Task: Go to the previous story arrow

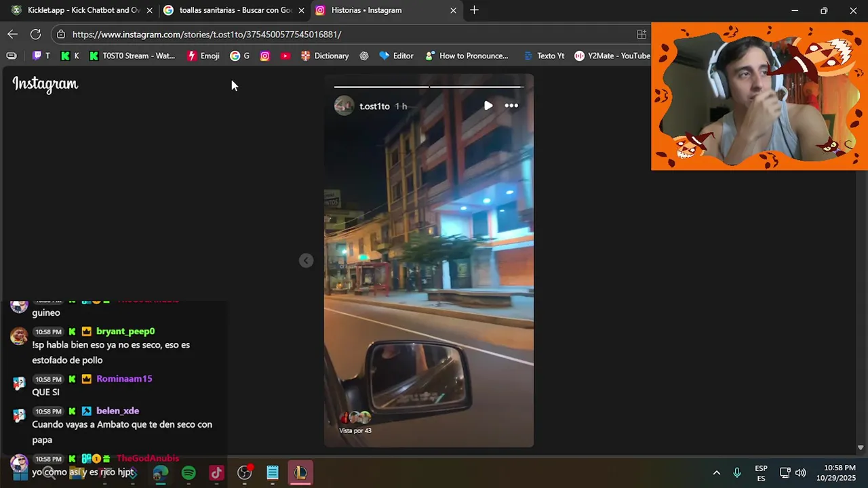Action: click(307, 261)
